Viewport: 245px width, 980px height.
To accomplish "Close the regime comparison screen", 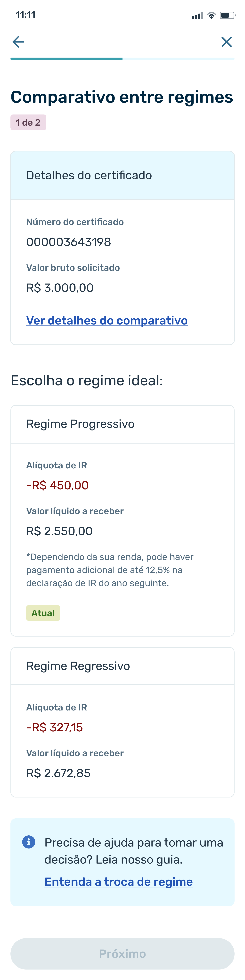I will tap(226, 42).
